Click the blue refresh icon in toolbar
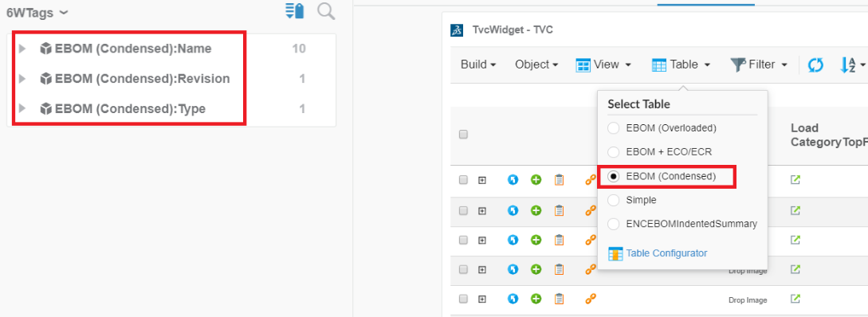Viewport: 868px width, 317px height. click(815, 65)
